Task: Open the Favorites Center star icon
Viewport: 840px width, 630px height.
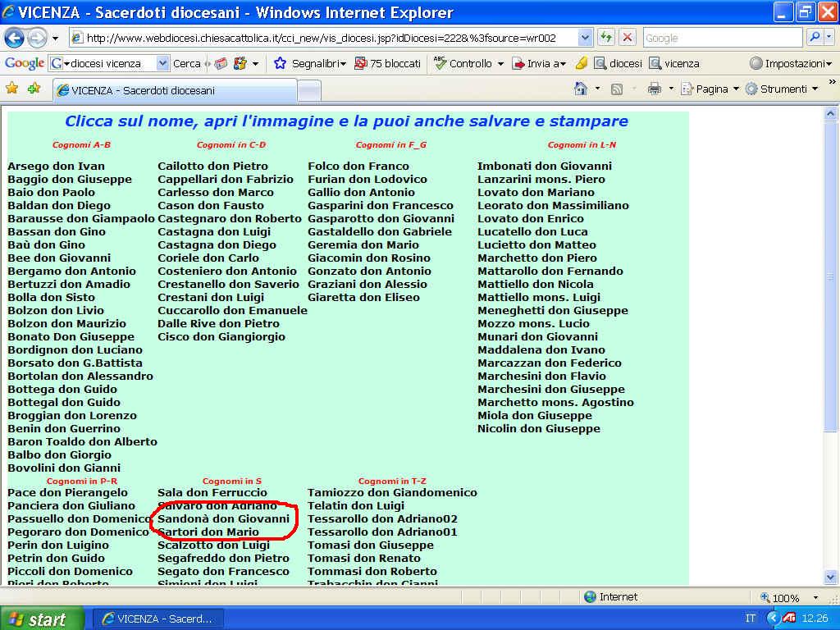Action: 12,89
